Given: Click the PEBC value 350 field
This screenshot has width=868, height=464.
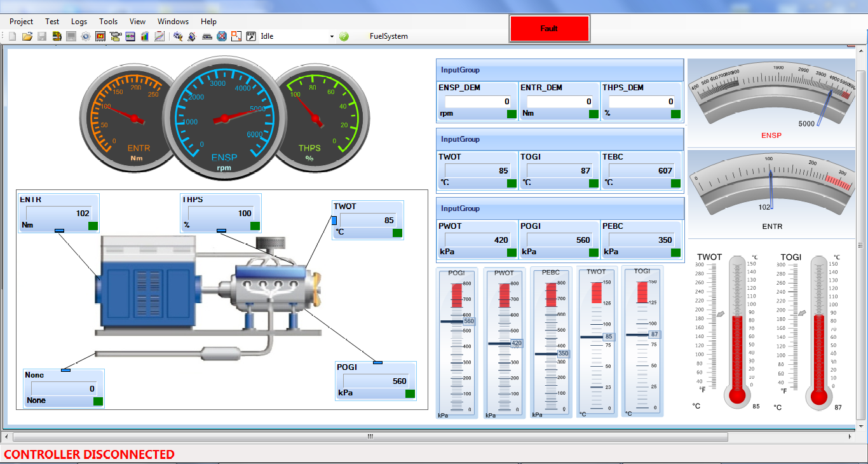Looking at the screenshot, I should tap(642, 240).
